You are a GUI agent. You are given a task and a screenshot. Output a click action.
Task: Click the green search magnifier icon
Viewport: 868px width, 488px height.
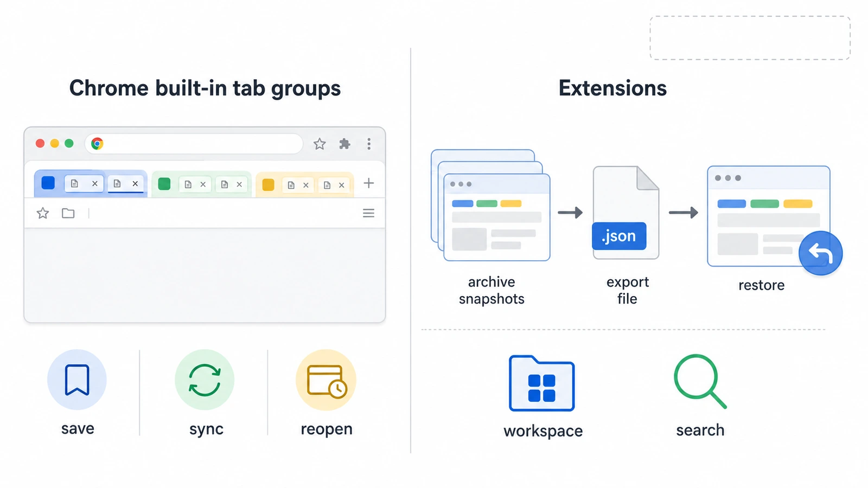click(x=700, y=381)
